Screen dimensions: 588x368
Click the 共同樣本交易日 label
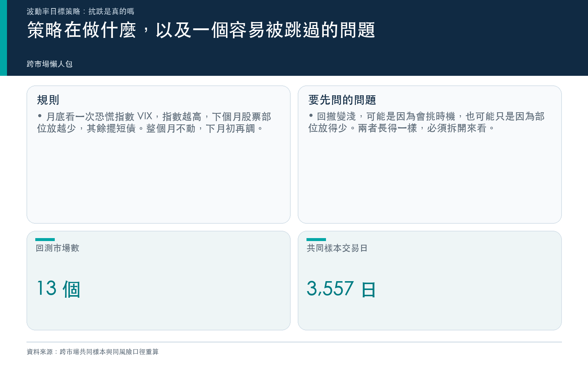[x=337, y=248]
